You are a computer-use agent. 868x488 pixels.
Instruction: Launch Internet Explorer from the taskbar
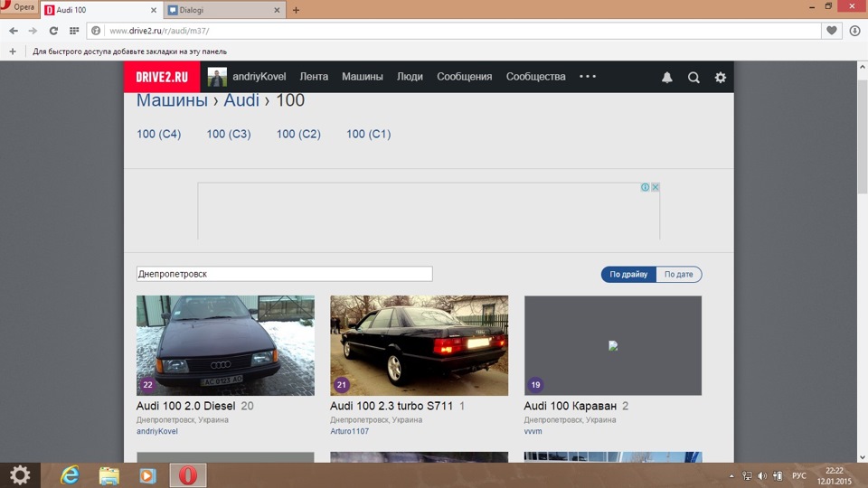[70, 475]
